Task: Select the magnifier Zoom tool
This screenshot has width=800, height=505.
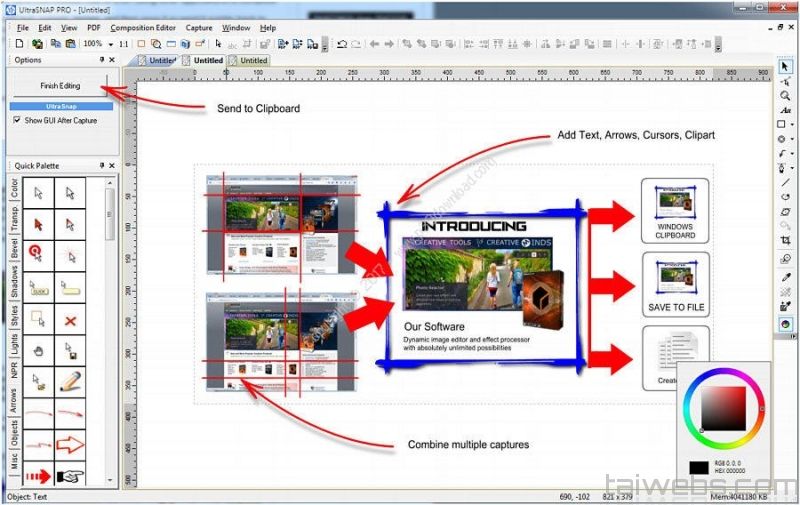Action: coord(785,95)
